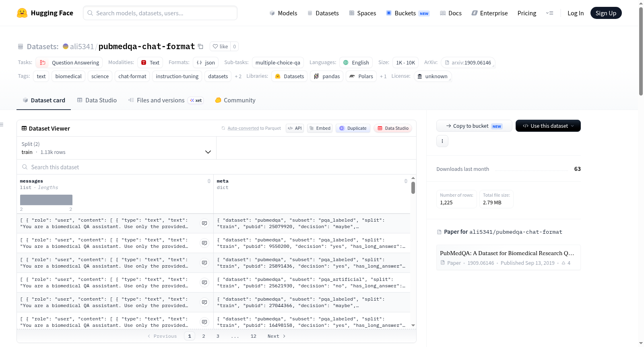Screen dimensions: 644x347
Task: Click the page vertical scrollbar
Action: click(641, 51)
